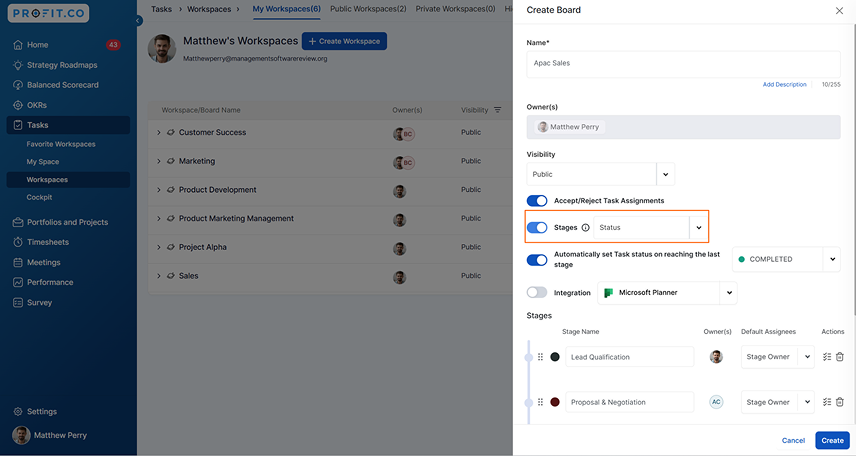This screenshot has height=456, width=856.
Task: Open Settings gear icon
Action: coord(18,411)
